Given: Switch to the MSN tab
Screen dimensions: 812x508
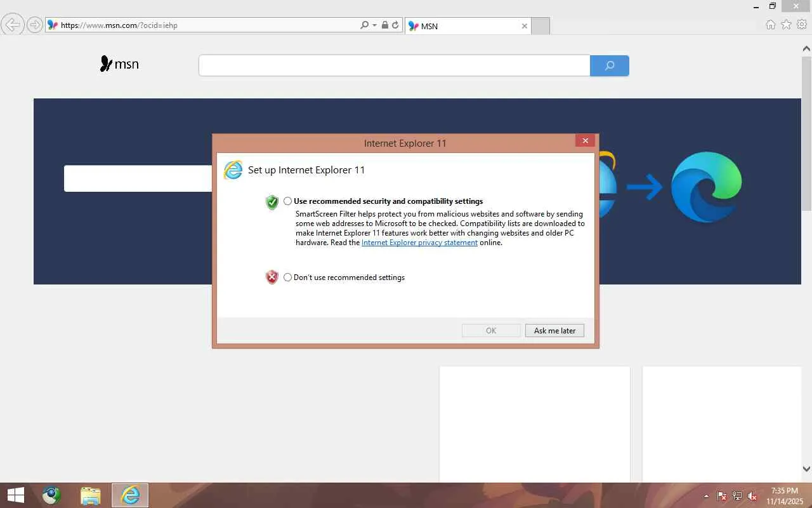Looking at the screenshot, I should 468,26.
